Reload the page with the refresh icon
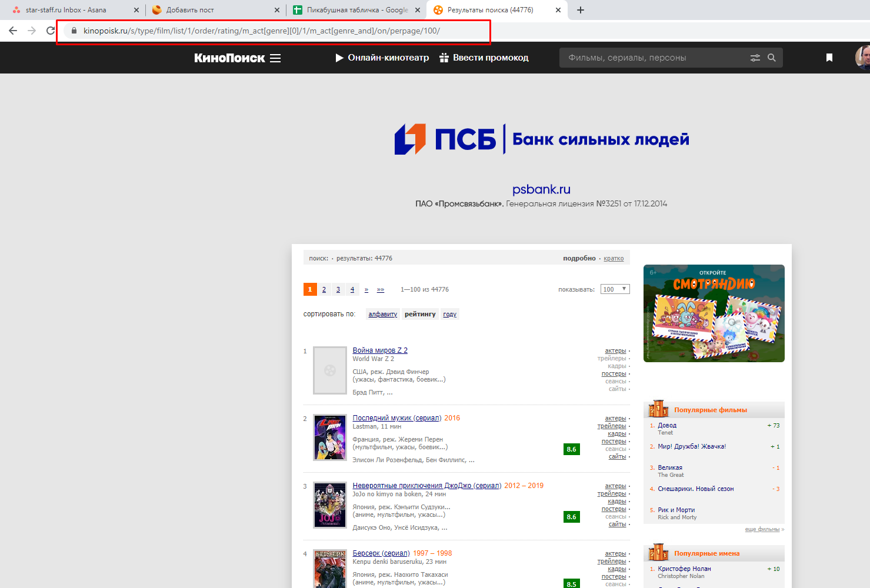Viewport: 870px width, 588px height. tap(51, 31)
